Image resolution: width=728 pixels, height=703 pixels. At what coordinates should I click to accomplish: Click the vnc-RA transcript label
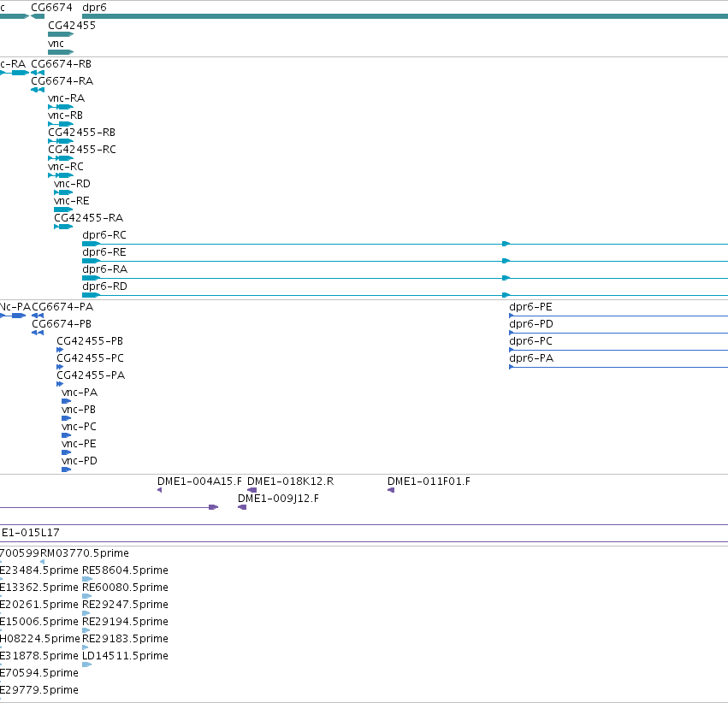pyautogui.click(x=67, y=98)
